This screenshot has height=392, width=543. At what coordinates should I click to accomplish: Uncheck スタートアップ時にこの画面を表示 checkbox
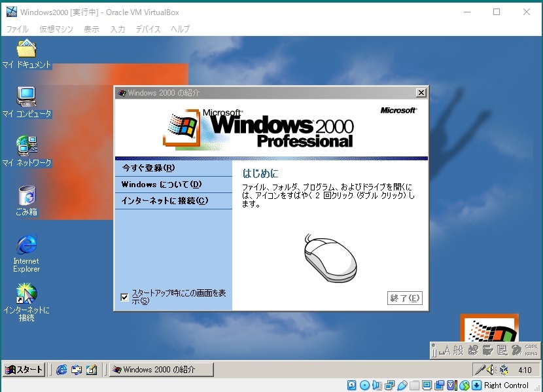pos(124,297)
